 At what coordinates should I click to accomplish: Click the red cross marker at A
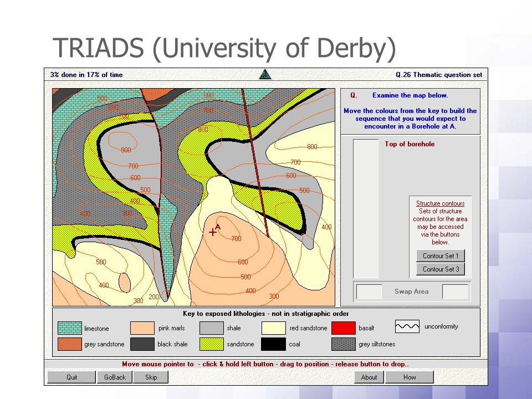tap(213, 232)
